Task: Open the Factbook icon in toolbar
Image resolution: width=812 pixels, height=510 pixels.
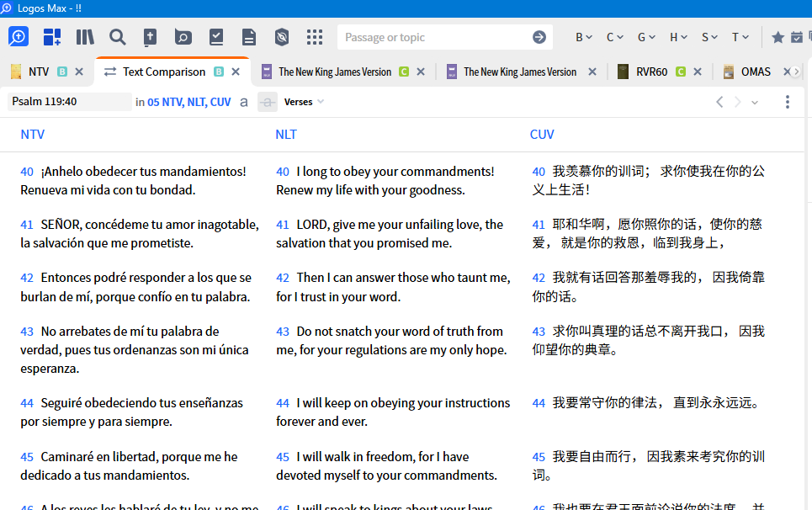Action: click(150, 37)
